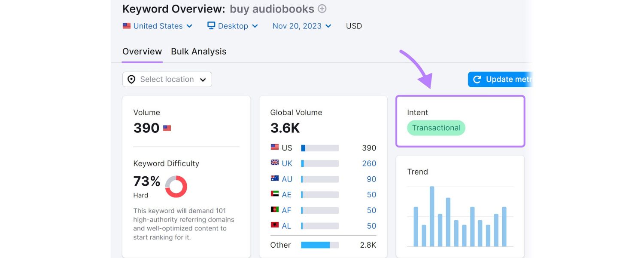Select the Overview tab
Screen dimensions: 644x258
(142, 51)
